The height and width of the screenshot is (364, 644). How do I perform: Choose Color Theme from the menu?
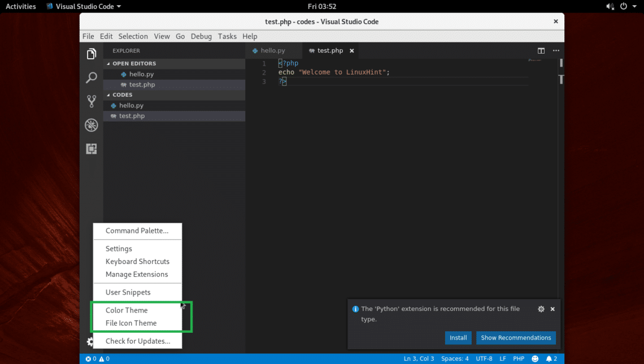(127, 310)
